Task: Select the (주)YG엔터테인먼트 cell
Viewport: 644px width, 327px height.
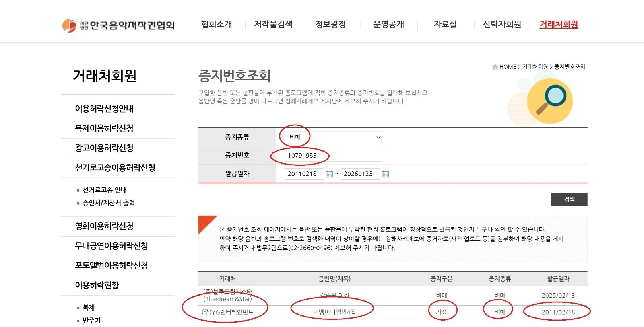Action: pyautogui.click(x=228, y=312)
